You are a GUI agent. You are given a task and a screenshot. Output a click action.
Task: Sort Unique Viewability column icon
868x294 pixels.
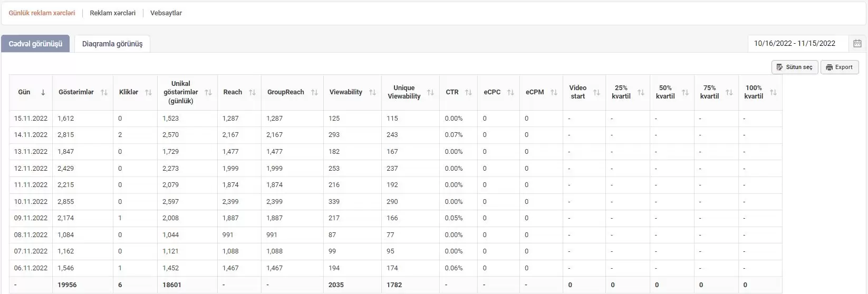(430, 92)
